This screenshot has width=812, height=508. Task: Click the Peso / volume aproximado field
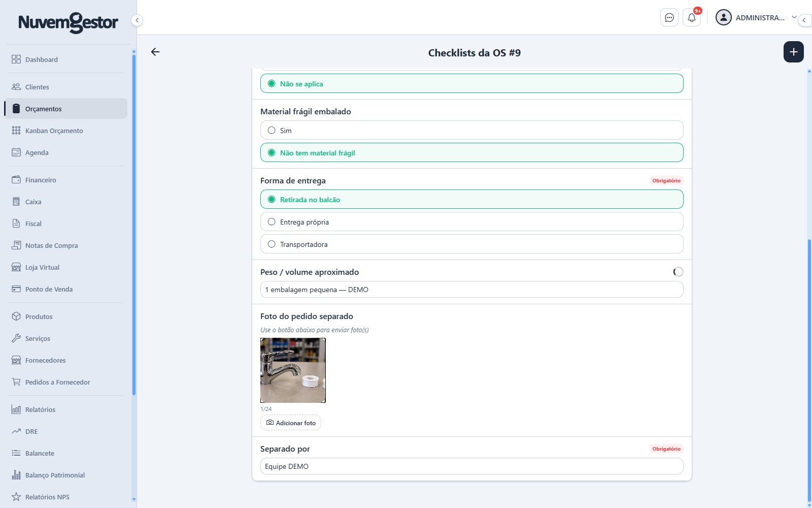pyautogui.click(x=471, y=290)
